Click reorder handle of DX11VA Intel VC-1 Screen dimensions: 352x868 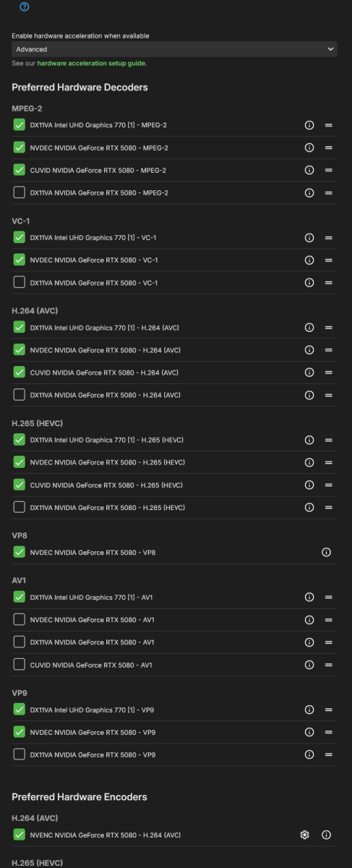(328, 237)
